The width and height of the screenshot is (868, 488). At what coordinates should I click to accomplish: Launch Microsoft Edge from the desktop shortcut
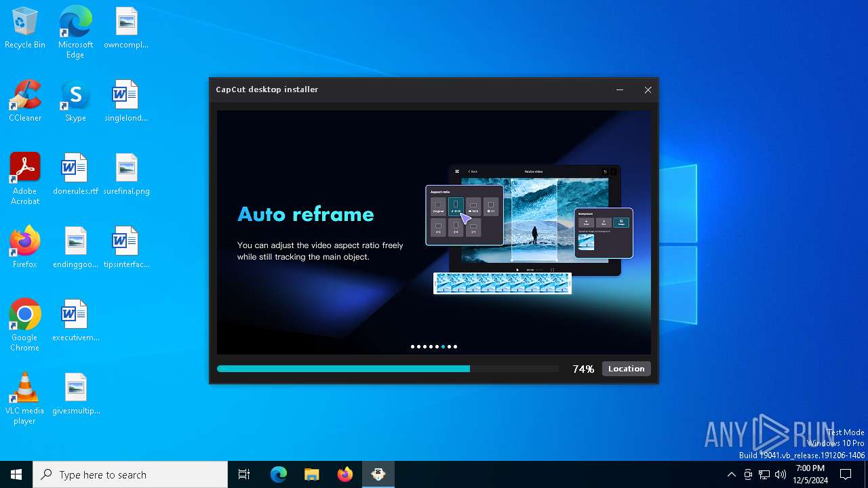[75, 33]
